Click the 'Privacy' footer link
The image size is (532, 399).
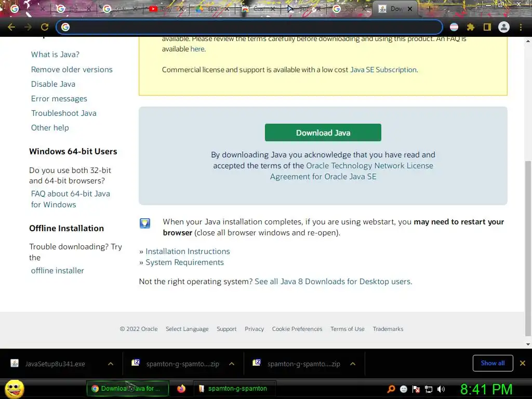click(254, 329)
